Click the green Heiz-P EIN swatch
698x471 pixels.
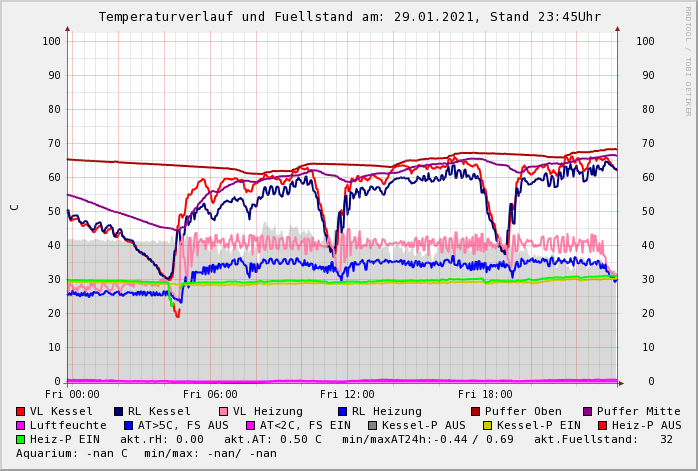(21, 439)
